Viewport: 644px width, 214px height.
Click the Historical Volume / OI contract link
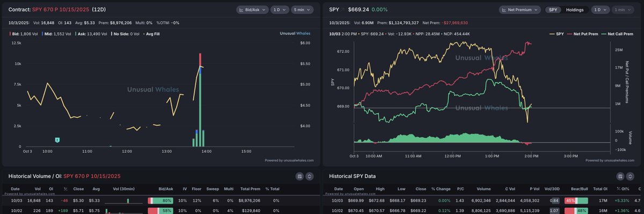pyautogui.click(x=92, y=176)
